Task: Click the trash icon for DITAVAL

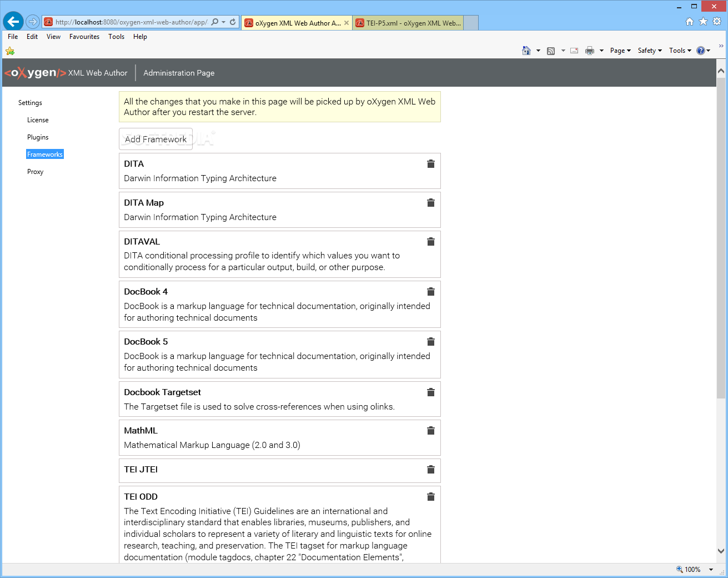Action: pyautogui.click(x=430, y=242)
